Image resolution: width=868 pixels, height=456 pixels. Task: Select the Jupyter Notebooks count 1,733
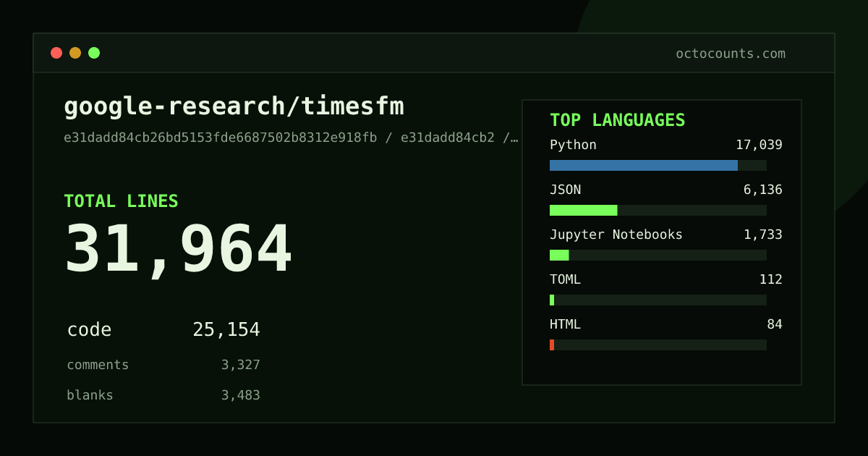763,235
